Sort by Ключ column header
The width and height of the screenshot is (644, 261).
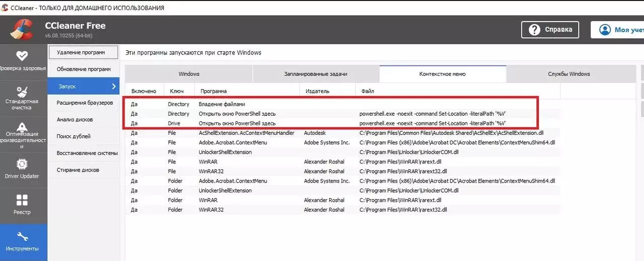tap(180, 91)
